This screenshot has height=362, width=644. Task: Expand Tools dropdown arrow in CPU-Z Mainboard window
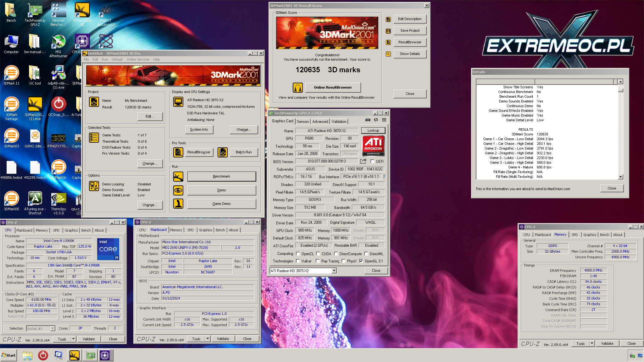coord(208,339)
